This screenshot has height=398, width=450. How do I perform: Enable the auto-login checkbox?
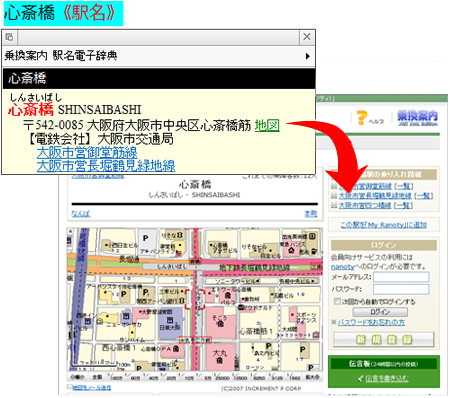337,301
